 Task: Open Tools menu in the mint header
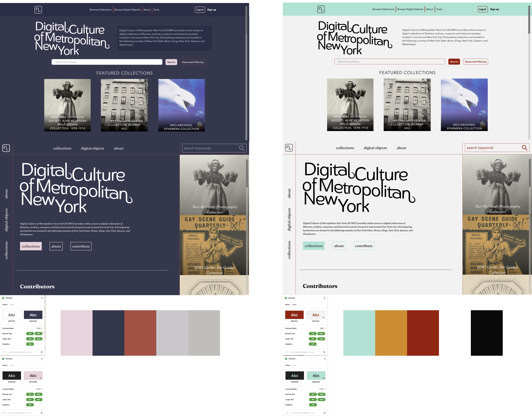[x=439, y=9]
